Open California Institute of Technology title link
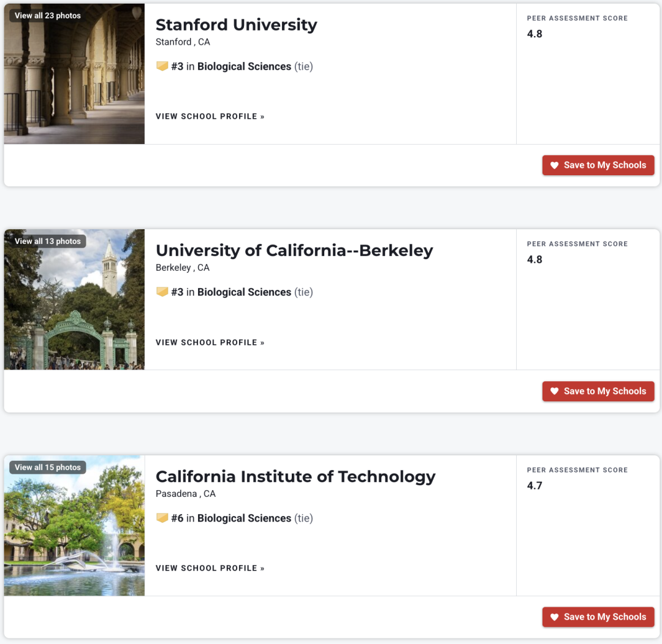662x644 pixels. click(295, 477)
